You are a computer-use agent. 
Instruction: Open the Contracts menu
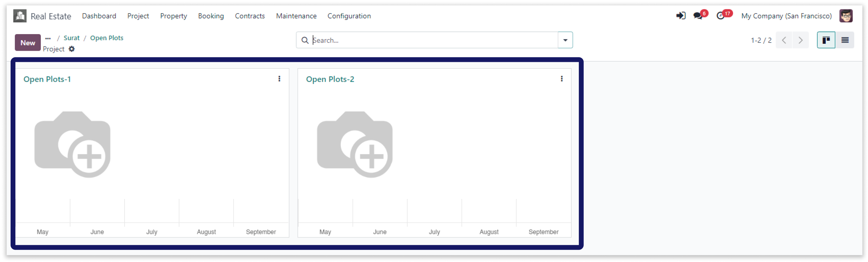click(250, 16)
